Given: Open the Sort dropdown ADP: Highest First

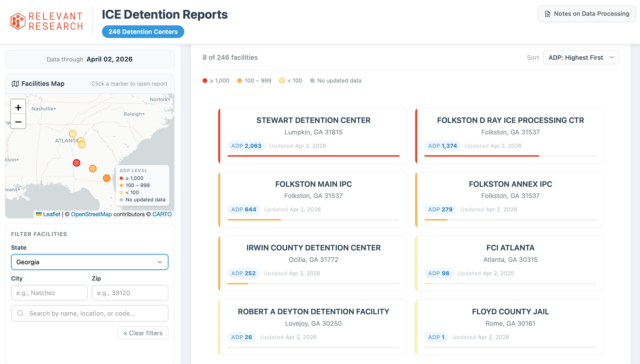Looking at the screenshot, I should [581, 57].
